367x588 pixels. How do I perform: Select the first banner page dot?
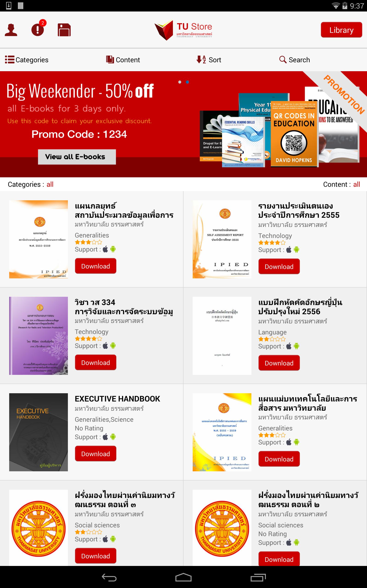tap(180, 82)
